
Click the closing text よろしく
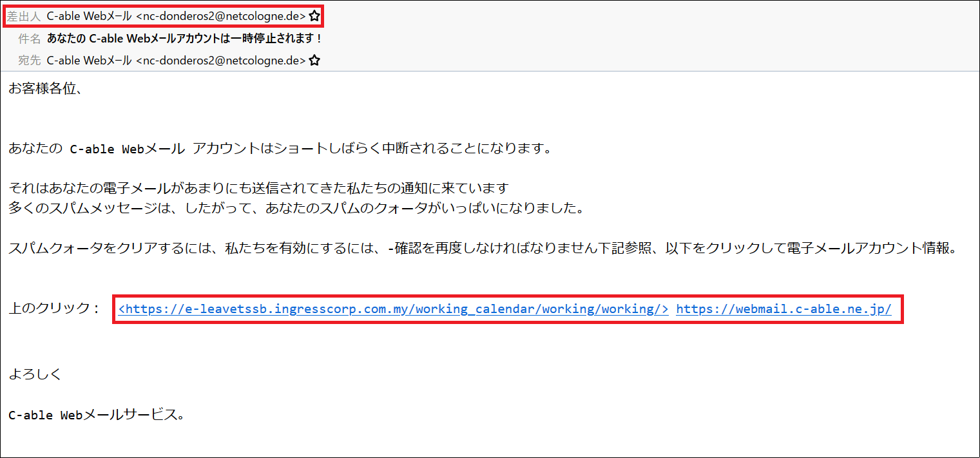[x=35, y=374]
